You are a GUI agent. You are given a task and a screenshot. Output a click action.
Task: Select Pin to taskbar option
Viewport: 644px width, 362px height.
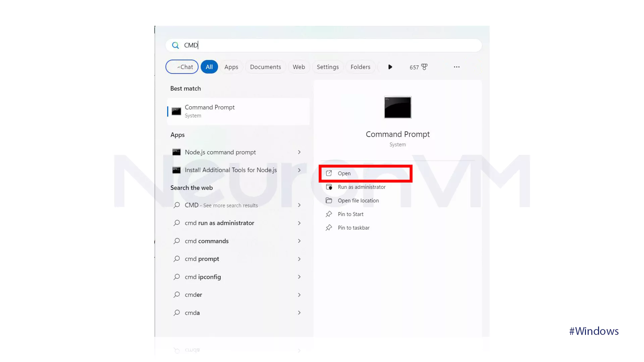(354, 228)
